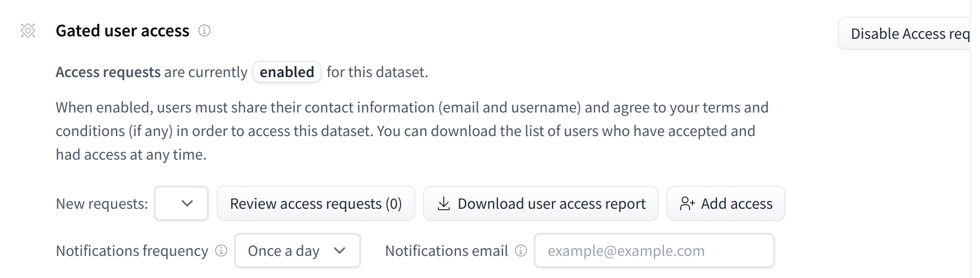Expand the New requests dropdown

[181, 203]
